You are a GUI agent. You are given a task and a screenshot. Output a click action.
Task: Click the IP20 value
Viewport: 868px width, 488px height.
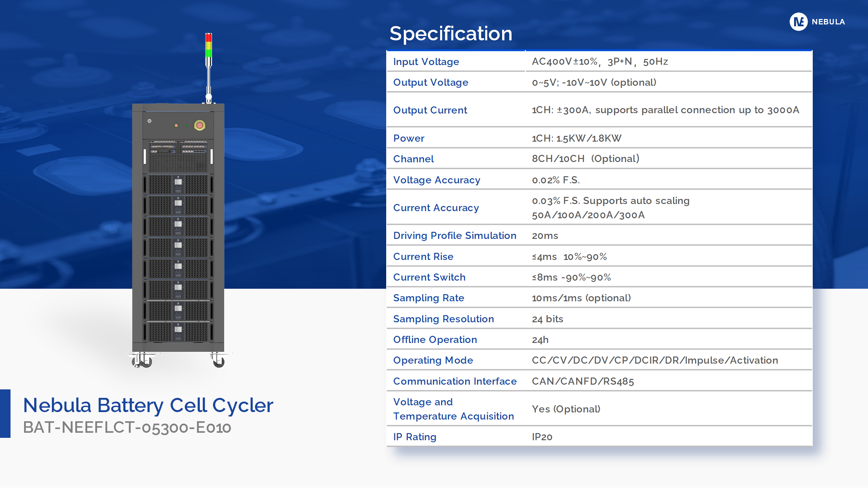[x=542, y=437]
